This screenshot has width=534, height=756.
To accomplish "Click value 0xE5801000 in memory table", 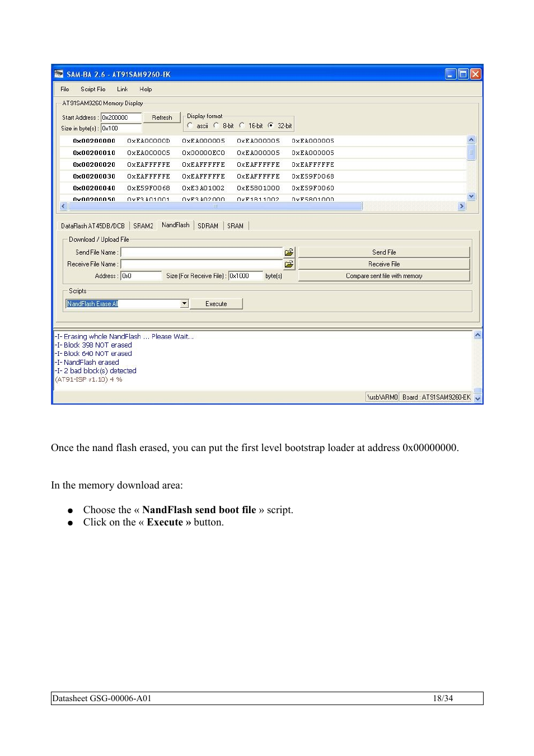I will point(258,188).
